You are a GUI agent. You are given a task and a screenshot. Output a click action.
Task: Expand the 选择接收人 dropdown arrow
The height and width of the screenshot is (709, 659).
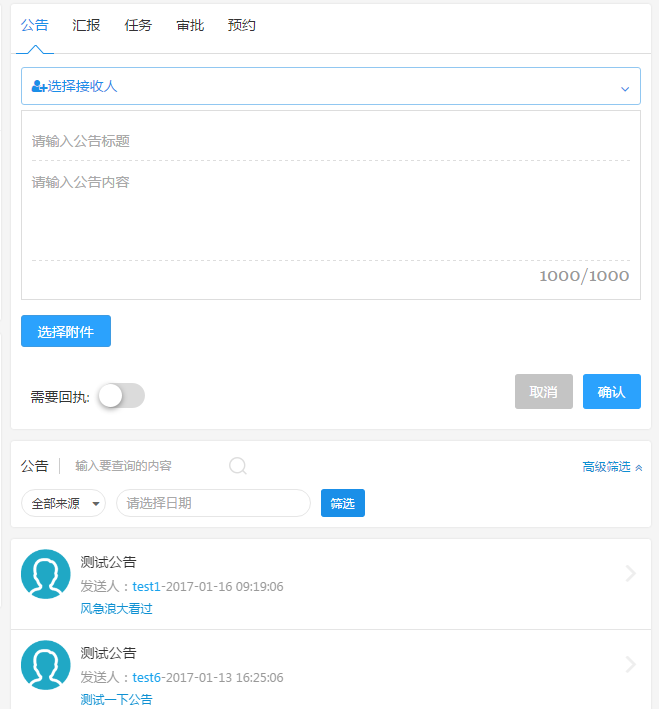[625, 89]
